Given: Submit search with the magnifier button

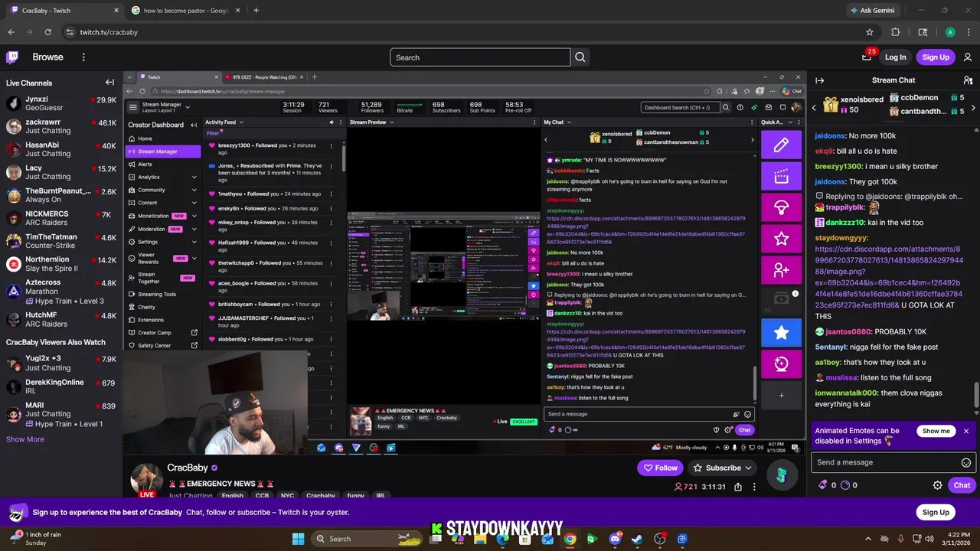Looking at the screenshot, I should click(x=580, y=57).
